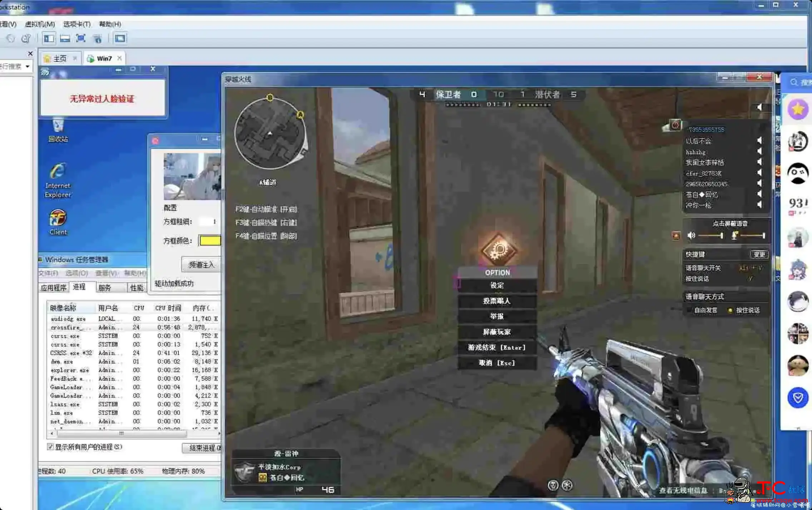The image size is (812, 510).
Task: Select the crossfire process row
Action: pyautogui.click(x=134, y=327)
